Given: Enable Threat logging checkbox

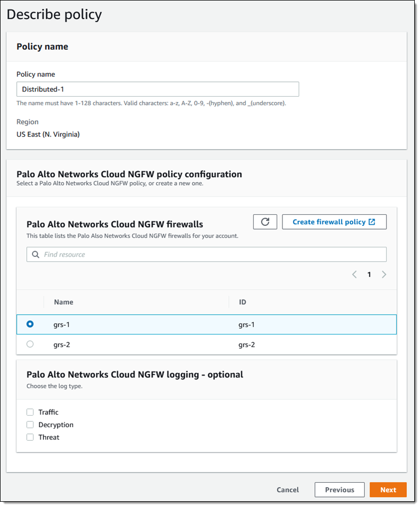Looking at the screenshot, I should click(30, 437).
